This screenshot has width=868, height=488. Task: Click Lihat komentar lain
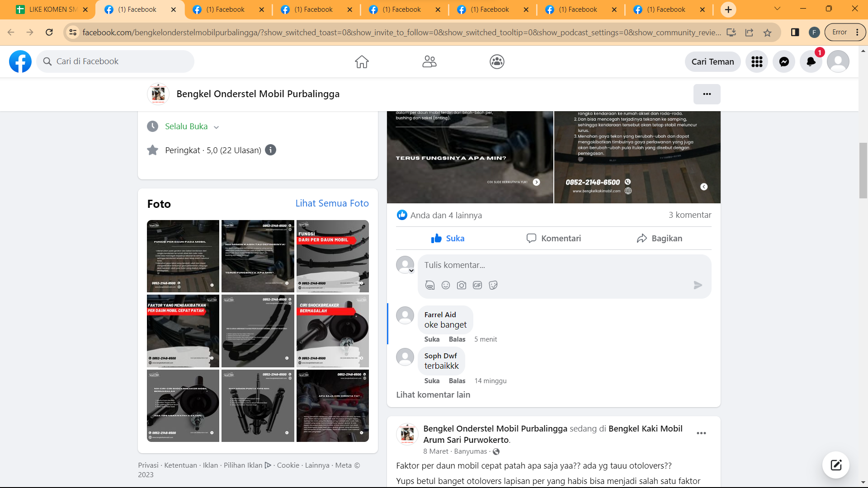[x=433, y=394]
